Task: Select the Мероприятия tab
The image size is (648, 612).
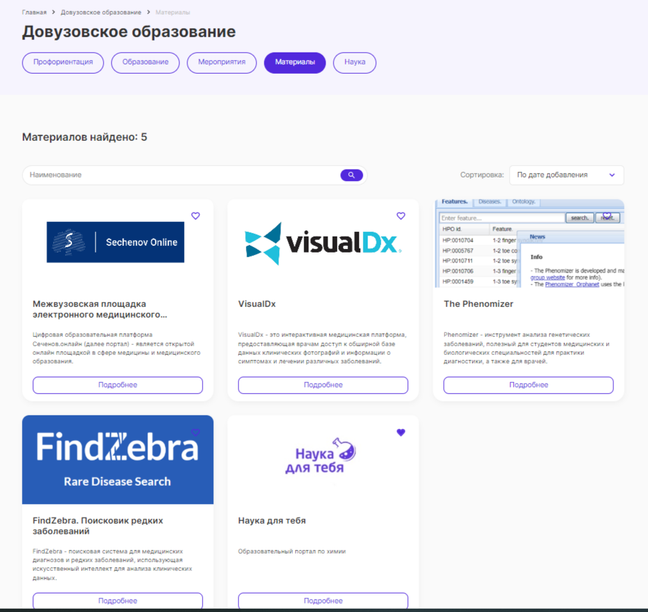Action: click(221, 62)
